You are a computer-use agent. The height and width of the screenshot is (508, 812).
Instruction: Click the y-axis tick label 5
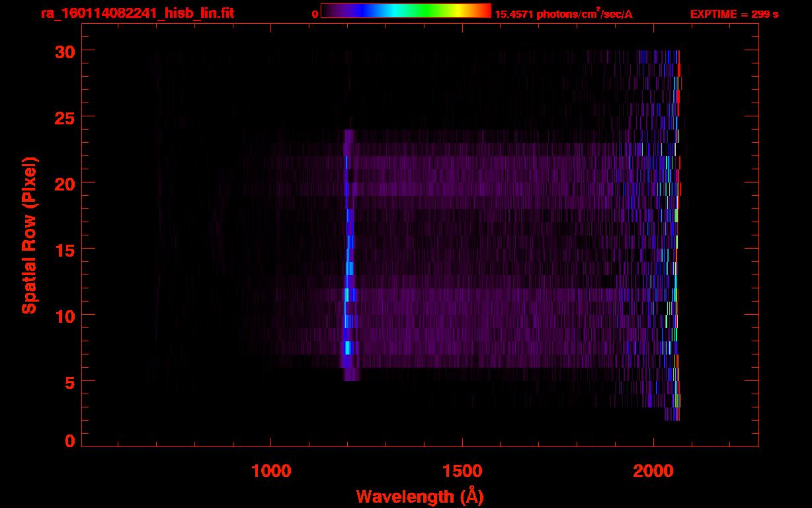coord(69,382)
